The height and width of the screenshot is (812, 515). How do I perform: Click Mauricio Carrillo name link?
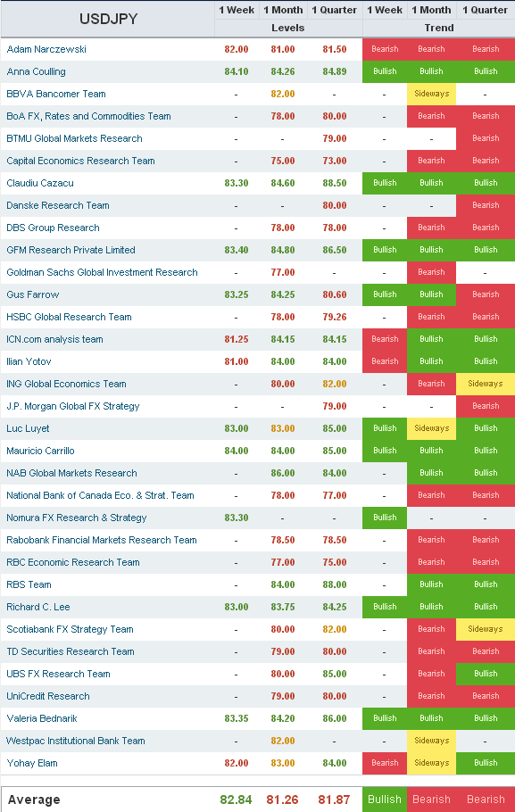tap(40, 451)
